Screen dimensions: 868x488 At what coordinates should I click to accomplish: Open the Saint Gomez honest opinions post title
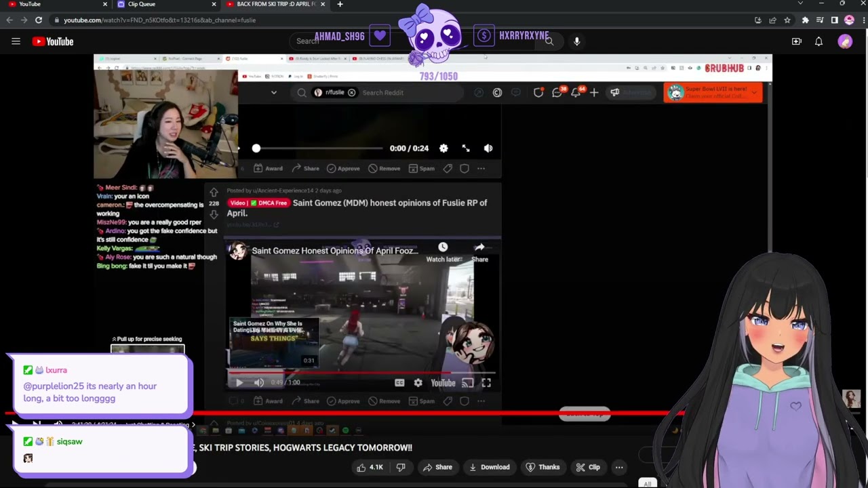click(x=357, y=207)
